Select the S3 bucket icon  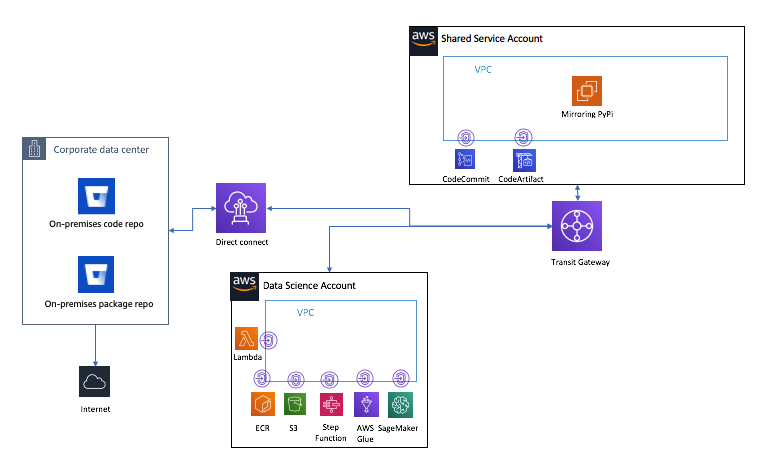coord(295,404)
